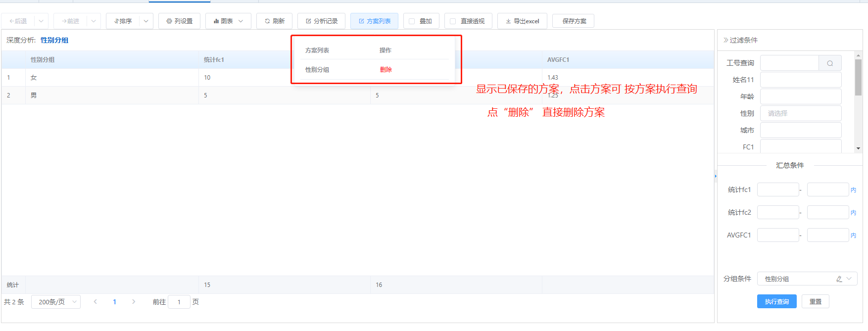Click 导出excel export button
This screenshot has width=868, height=331.
522,21
